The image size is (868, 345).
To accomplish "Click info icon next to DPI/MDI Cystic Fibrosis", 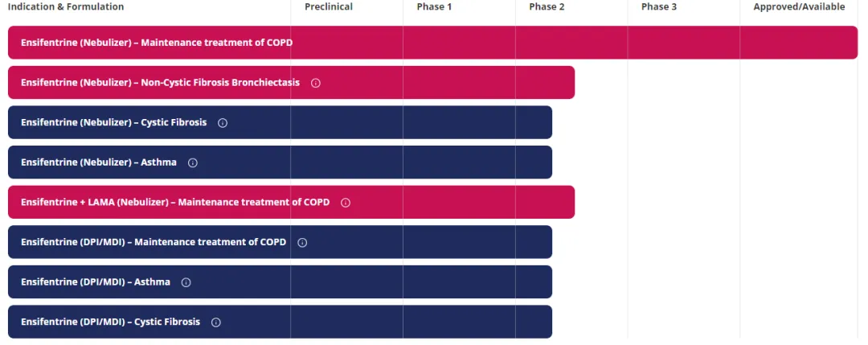I will [216, 322].
